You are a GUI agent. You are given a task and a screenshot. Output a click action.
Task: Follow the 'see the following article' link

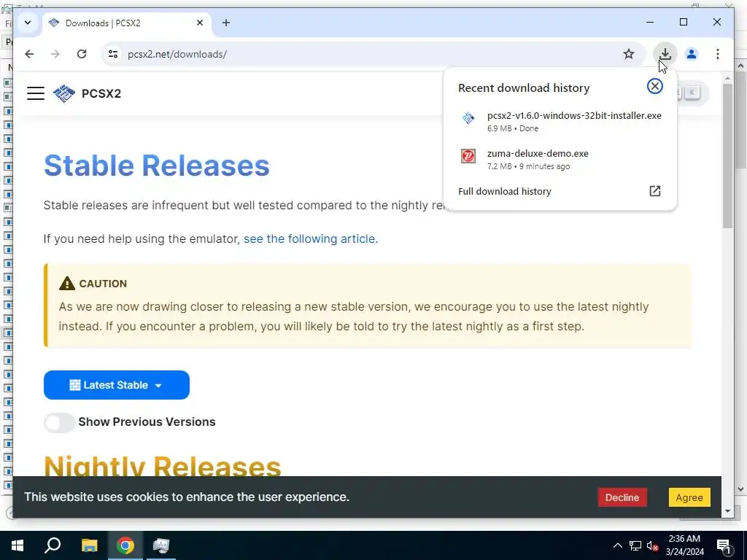tap(311, 238)
